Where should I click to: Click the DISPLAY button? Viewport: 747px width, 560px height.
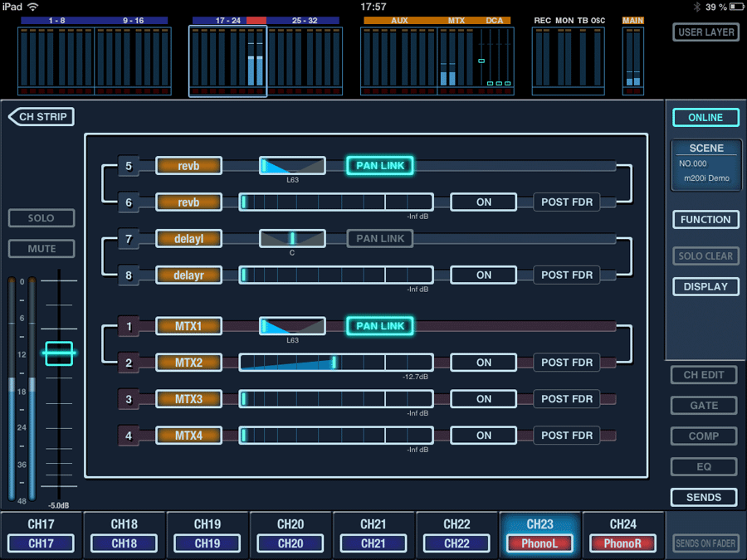point(705,286)
